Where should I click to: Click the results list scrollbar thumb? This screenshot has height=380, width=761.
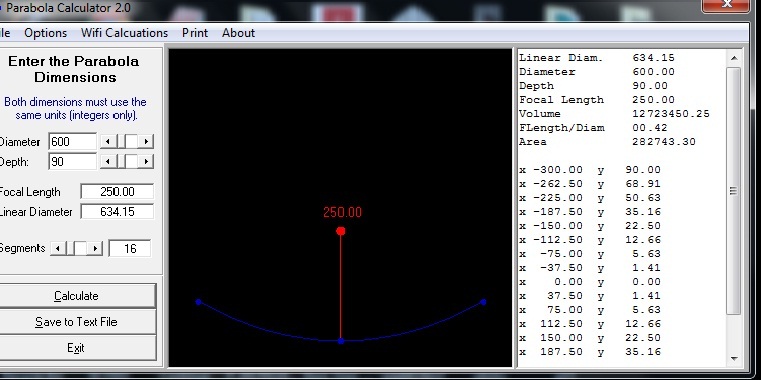(734, 191)
